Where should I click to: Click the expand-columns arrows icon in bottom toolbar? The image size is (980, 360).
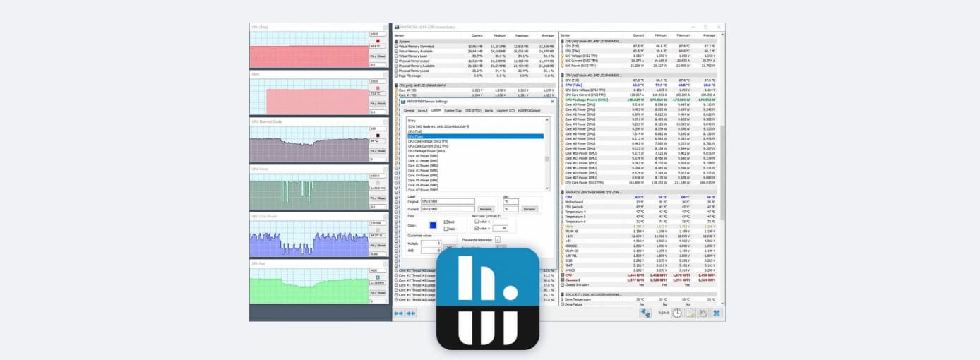click(x=399, y=312)
